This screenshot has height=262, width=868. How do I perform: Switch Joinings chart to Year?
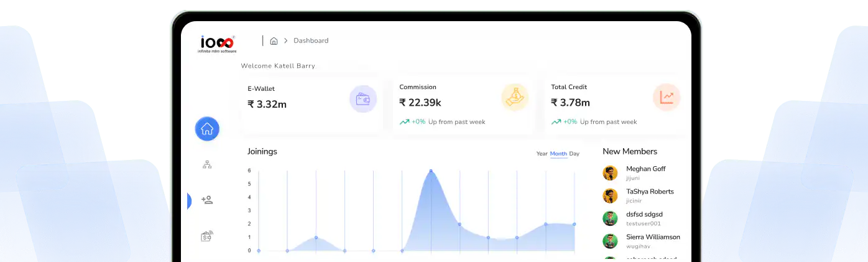pos(542,154)
